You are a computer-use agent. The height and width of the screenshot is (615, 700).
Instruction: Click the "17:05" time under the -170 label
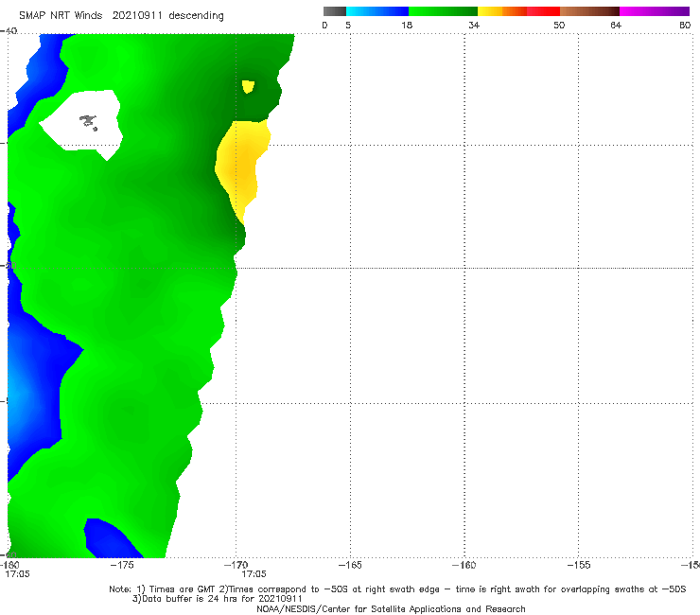[x=254, y=574]
